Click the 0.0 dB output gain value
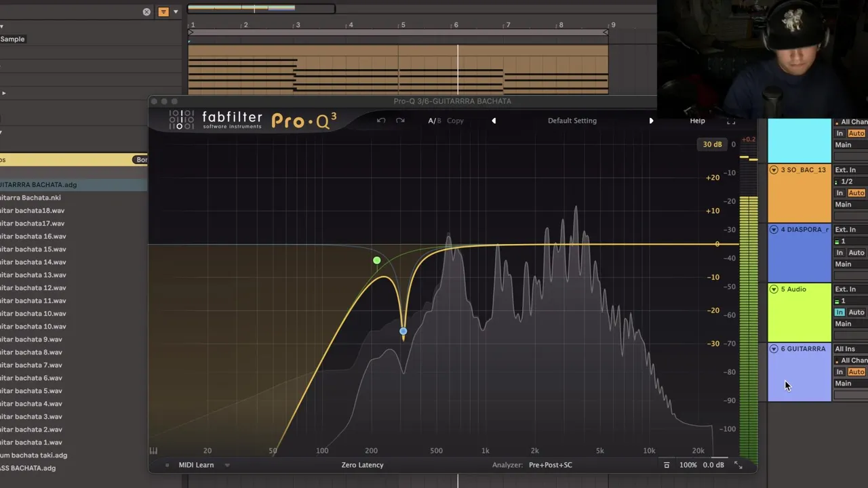Screen dimensions: 868x488 point(713,465)
